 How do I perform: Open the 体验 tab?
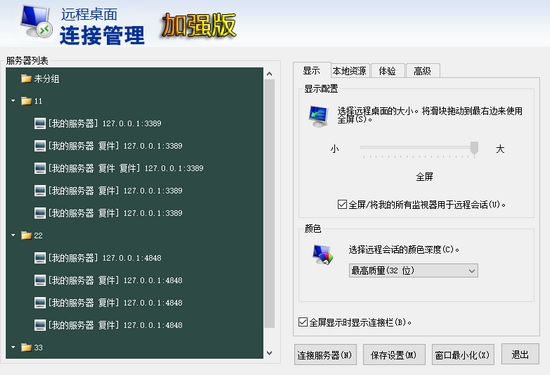(387, 71)
